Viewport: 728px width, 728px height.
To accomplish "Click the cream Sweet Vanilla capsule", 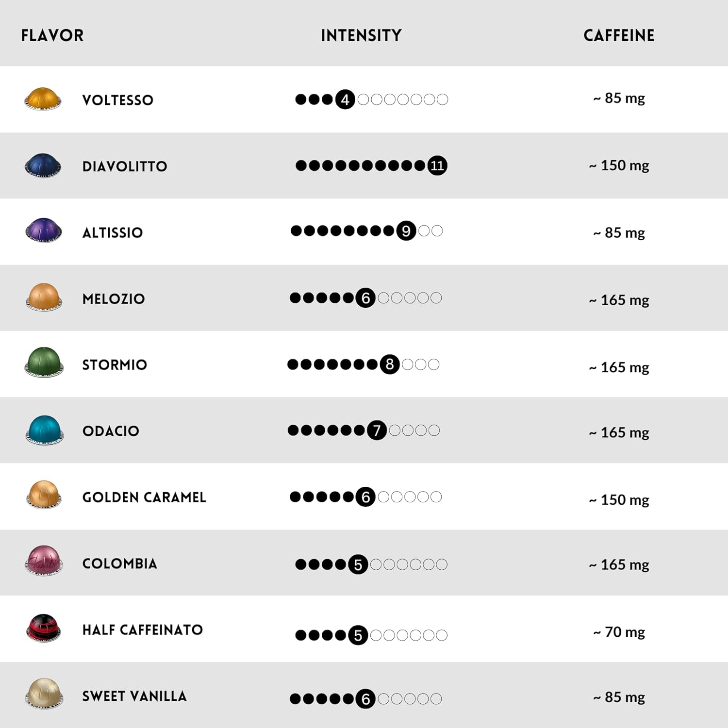I will (x=44, y=694).
